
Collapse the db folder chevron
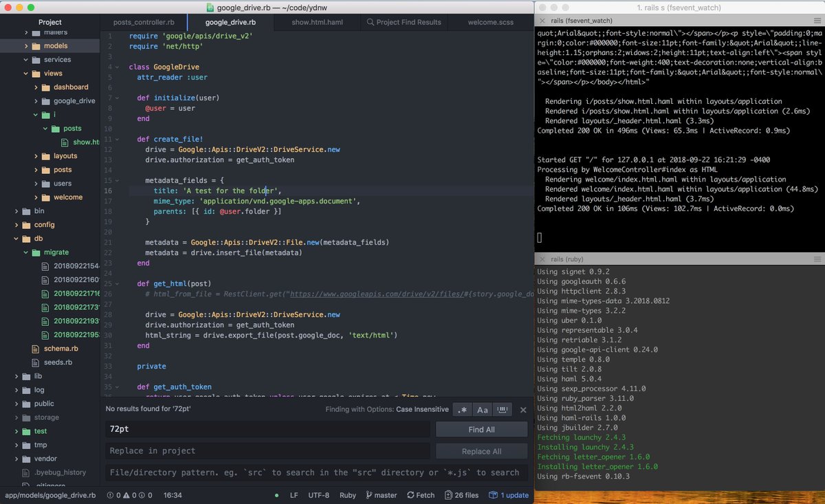pyautogui.click(x=16, y=239)
